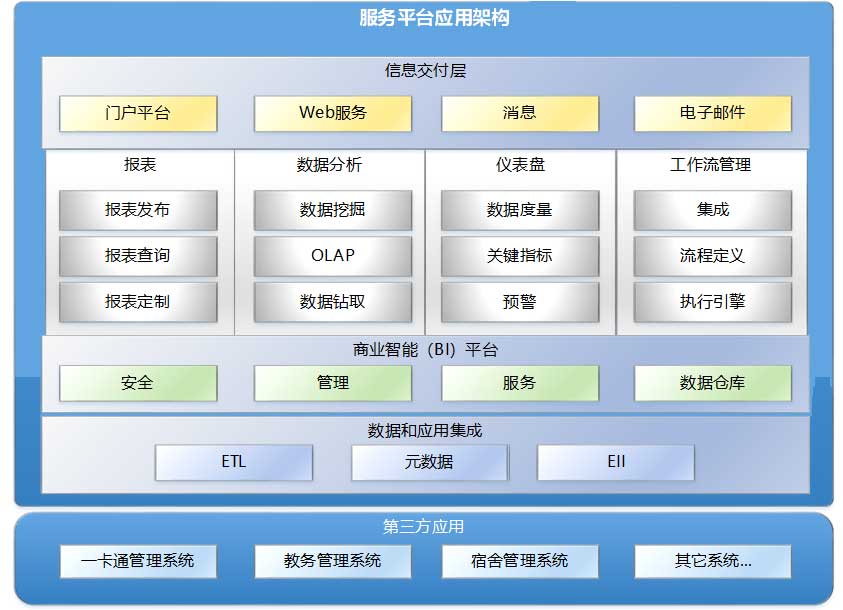Select the 元数据 box
Screen dimensions: 843x610
point(430,462)
